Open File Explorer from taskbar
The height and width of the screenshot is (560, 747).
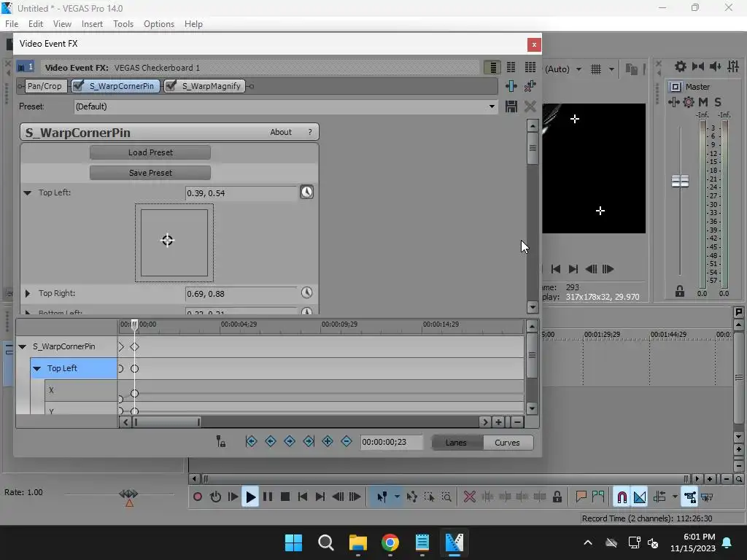(x=357, y=542)
